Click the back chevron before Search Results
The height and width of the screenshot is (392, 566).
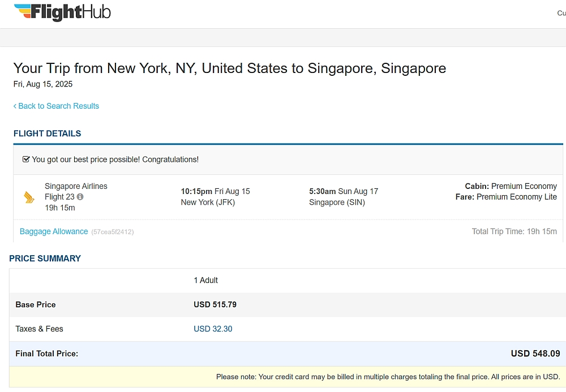[x=15, y=106]
